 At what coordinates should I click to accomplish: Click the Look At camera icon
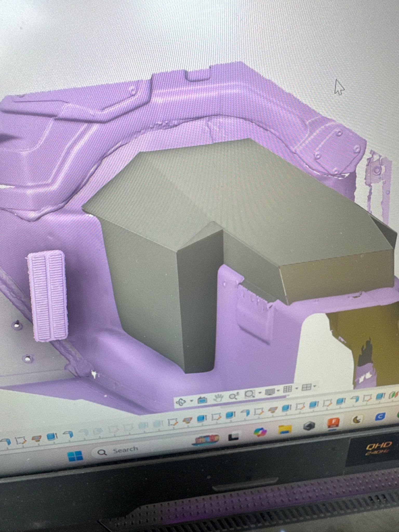[202, 400]
